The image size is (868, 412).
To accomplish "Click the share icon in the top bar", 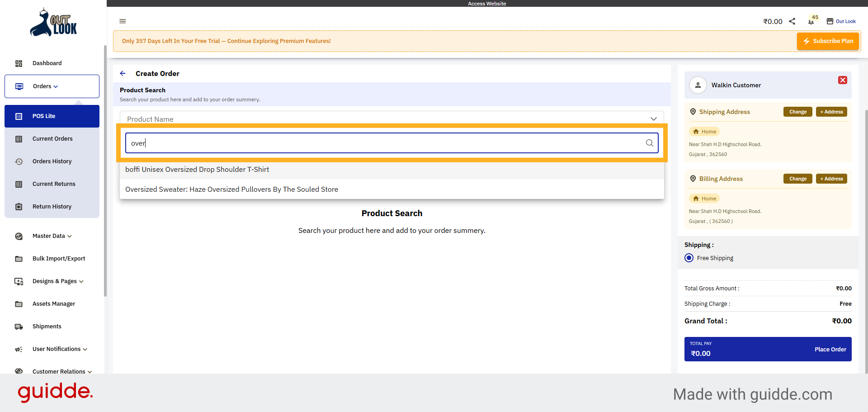I will click(x=792, y=21).
